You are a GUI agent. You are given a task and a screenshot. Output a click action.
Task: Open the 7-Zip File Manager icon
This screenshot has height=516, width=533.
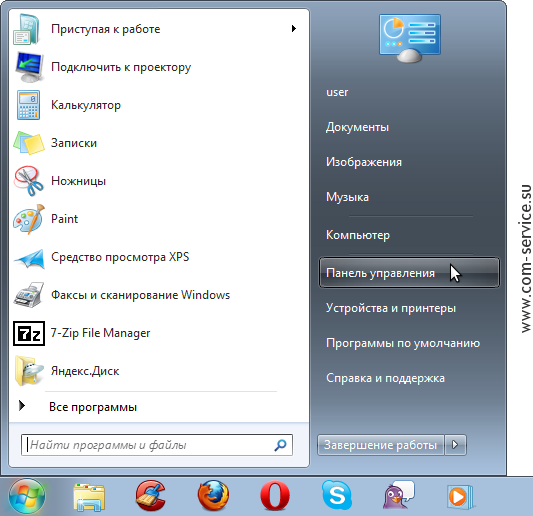pyautogui.click(x=29, y=333)
